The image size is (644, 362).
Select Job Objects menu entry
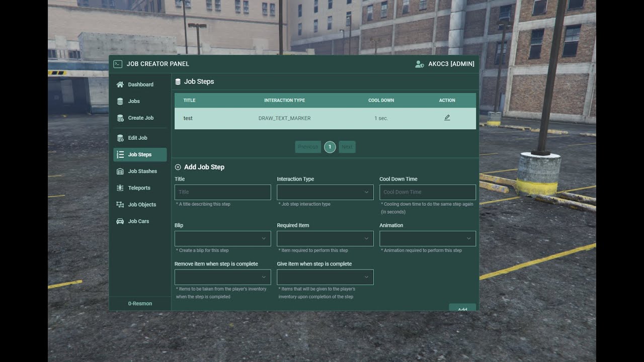point(140,205)
